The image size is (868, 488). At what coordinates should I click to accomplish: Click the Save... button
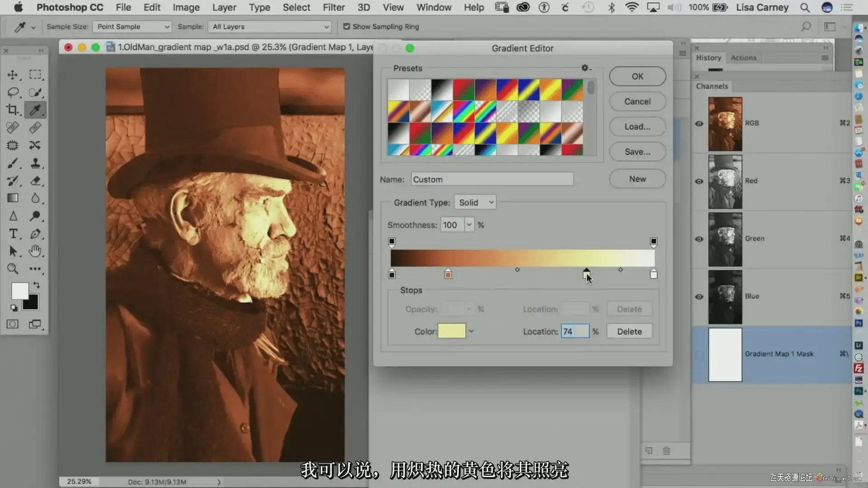(637, 152)
